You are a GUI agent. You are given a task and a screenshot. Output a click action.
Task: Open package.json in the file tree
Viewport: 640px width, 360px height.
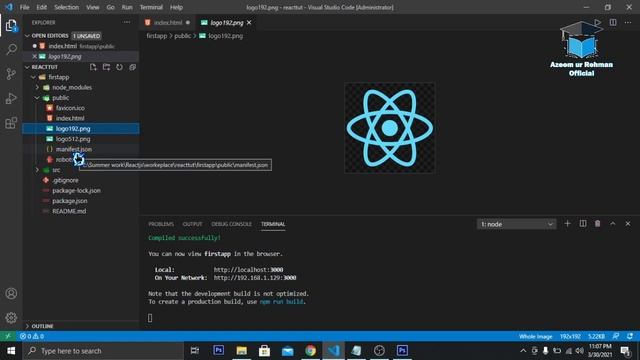(x=69, y=201)
